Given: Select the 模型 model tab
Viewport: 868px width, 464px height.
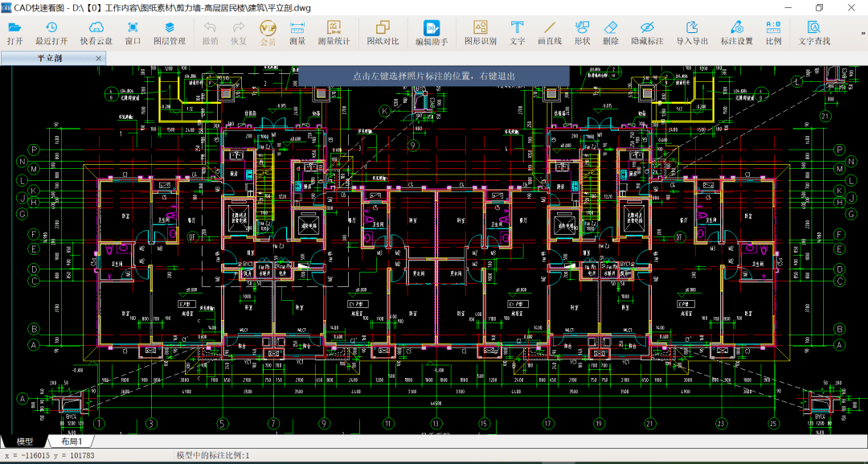Looking at the screenshot, I should [x=25, y=441].
